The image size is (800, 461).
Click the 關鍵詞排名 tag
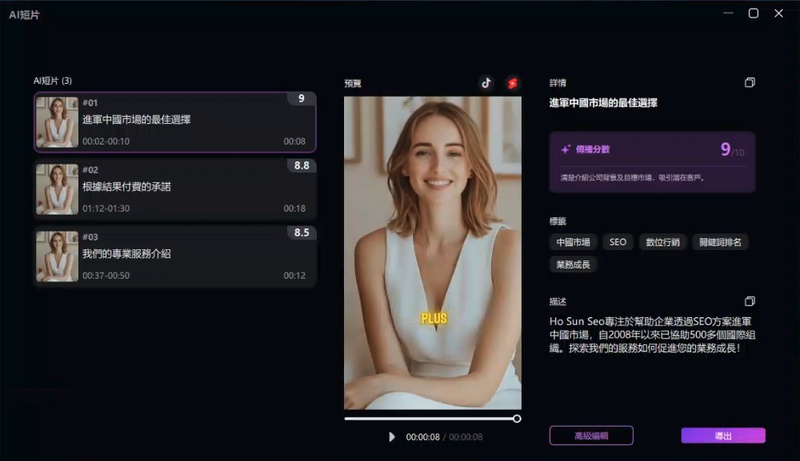(x=720, y=242)
